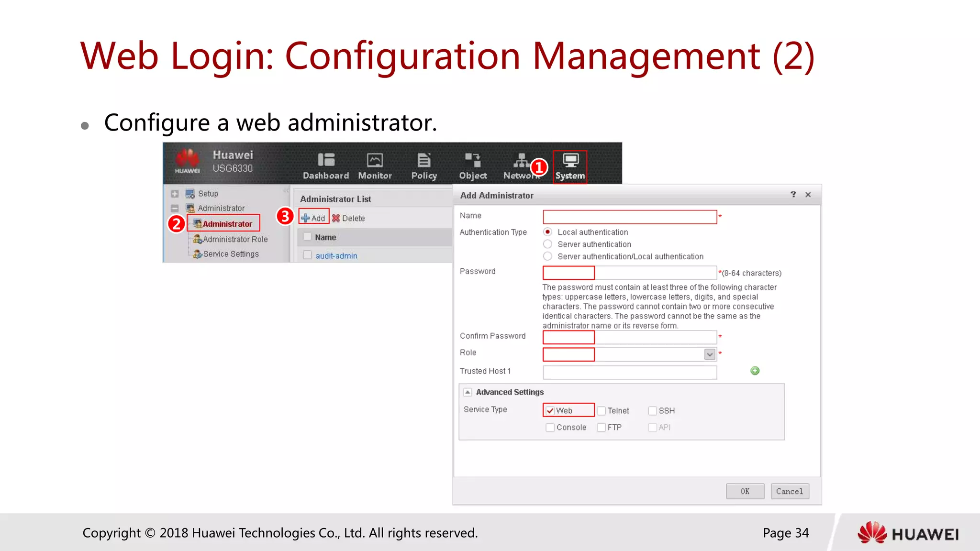Image resolution: width=980 pixels, height=551 pixels.
Task: Enable the FTP service checkbox
Action: (601, 428)
